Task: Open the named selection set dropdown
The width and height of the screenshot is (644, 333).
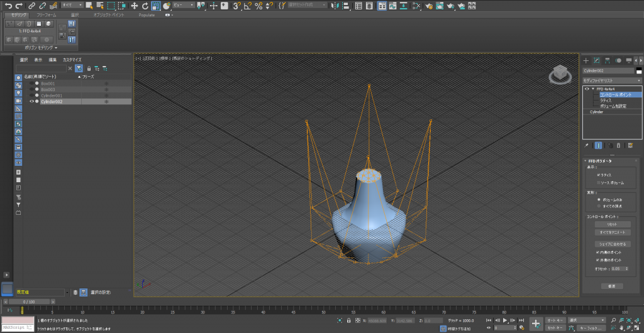Action: click(307, 5)
